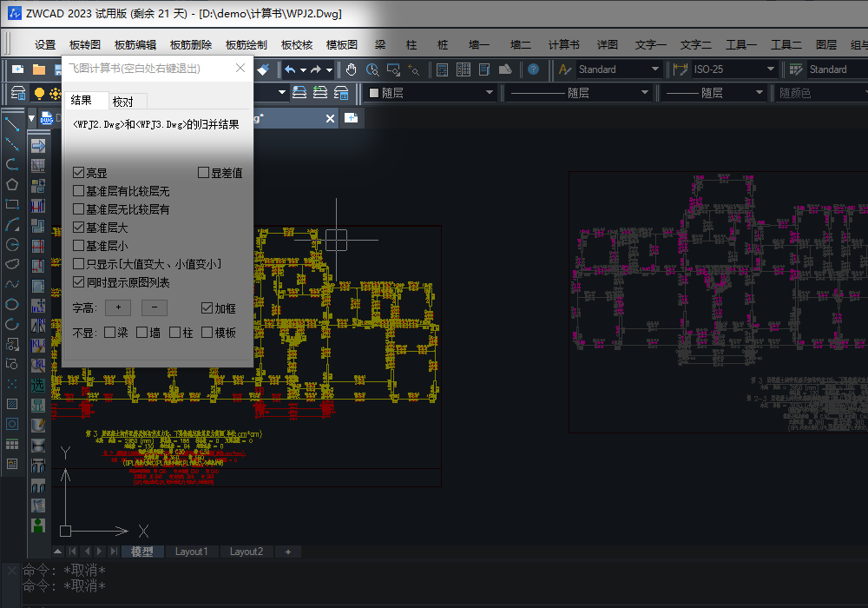
Task: Click the Match Properties brush icon
Action: 263,69
